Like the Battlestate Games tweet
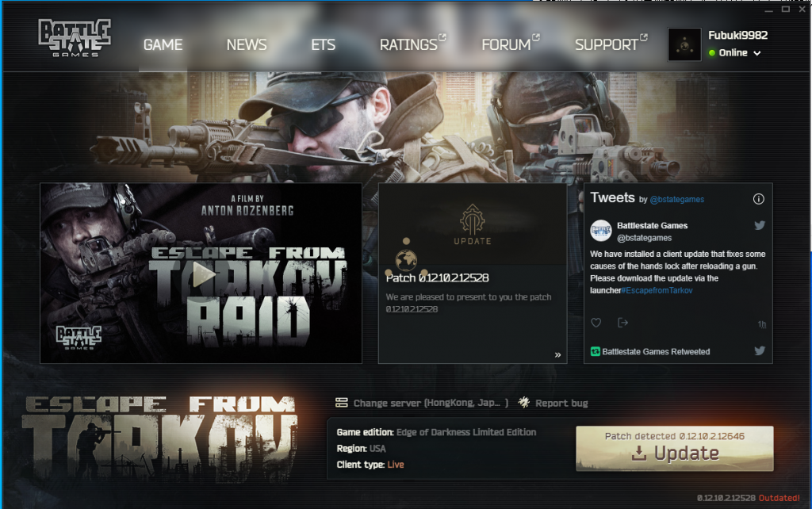 (596, 323)
